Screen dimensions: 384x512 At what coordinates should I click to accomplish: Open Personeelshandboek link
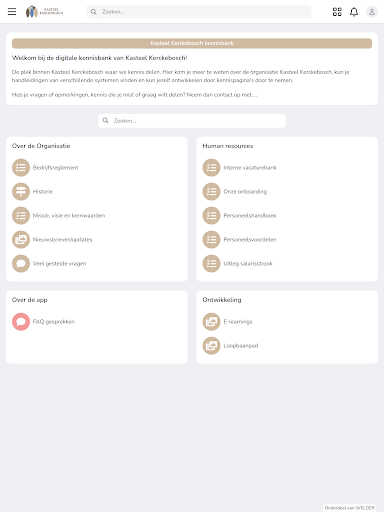(250, 216)
